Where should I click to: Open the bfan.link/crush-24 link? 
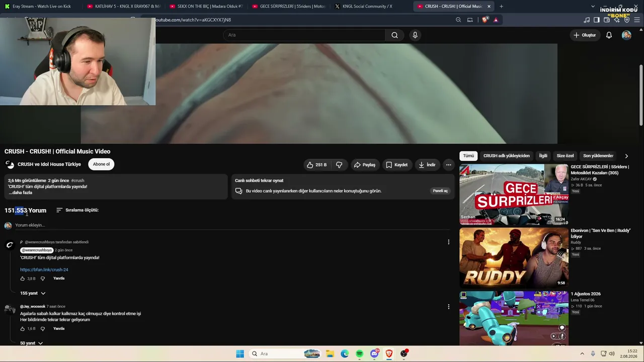point(44,270)
